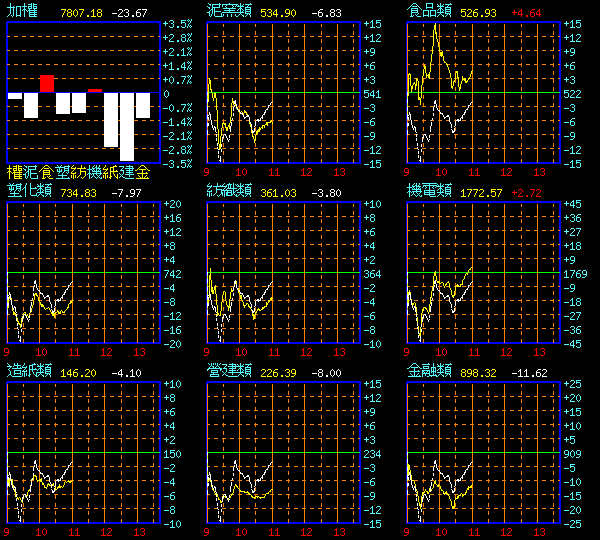The image size is (600, 540).
Task: Click the +25 axis label on 金融類 chart
Action: pyautogui.click(x=572, y=384)
